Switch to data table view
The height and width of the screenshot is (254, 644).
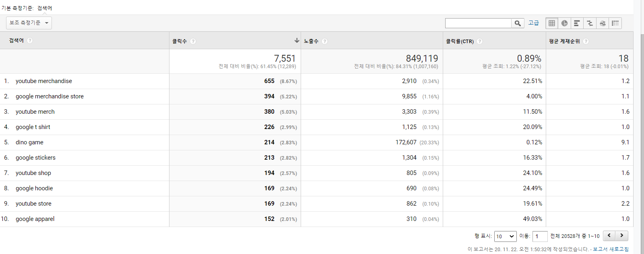click(552, 23)
